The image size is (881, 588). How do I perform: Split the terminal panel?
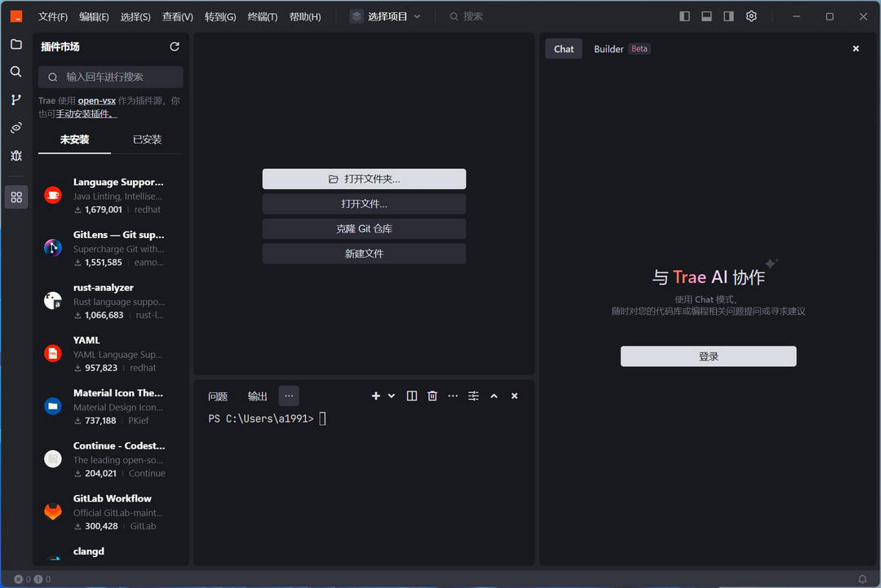point(412,396)
